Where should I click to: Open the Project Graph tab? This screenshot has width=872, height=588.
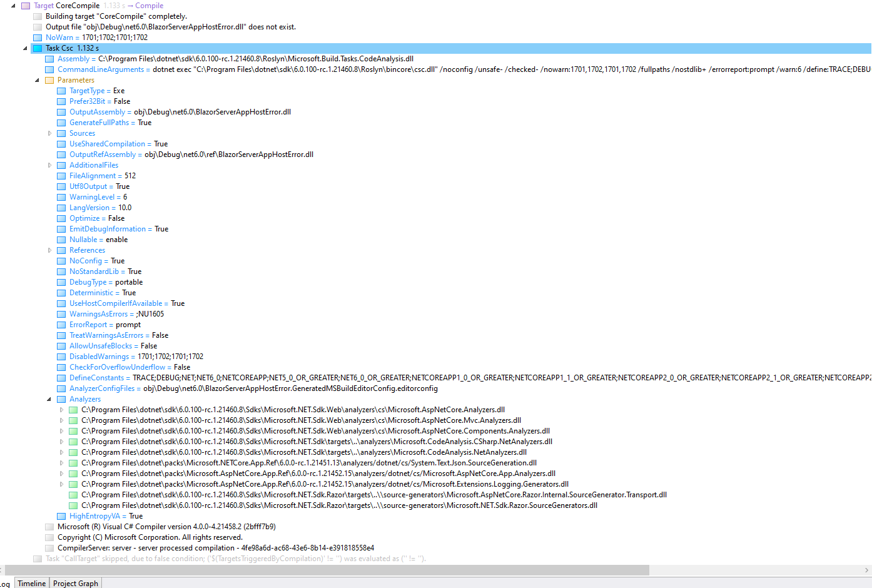click(x=75, y=583)
